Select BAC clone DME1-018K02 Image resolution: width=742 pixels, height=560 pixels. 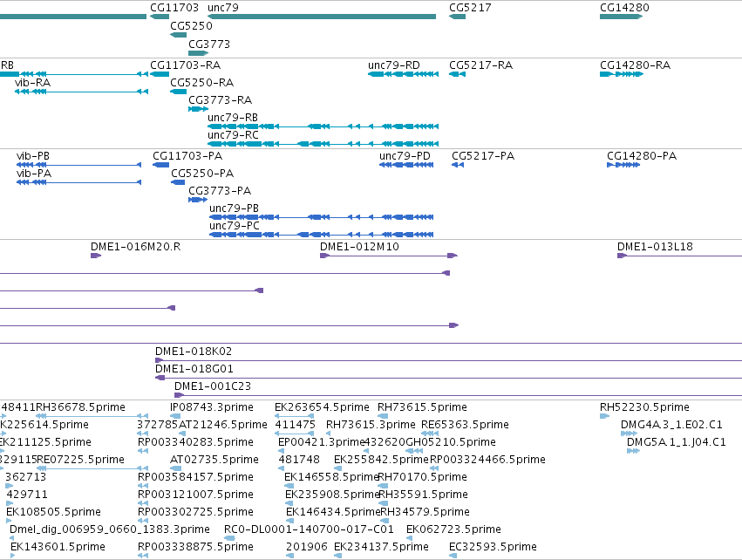coord(449,360)
